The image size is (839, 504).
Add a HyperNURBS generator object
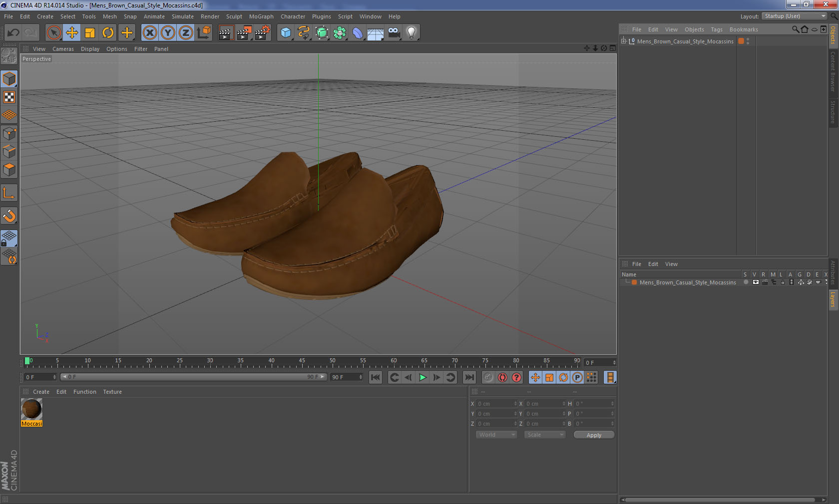322,33
